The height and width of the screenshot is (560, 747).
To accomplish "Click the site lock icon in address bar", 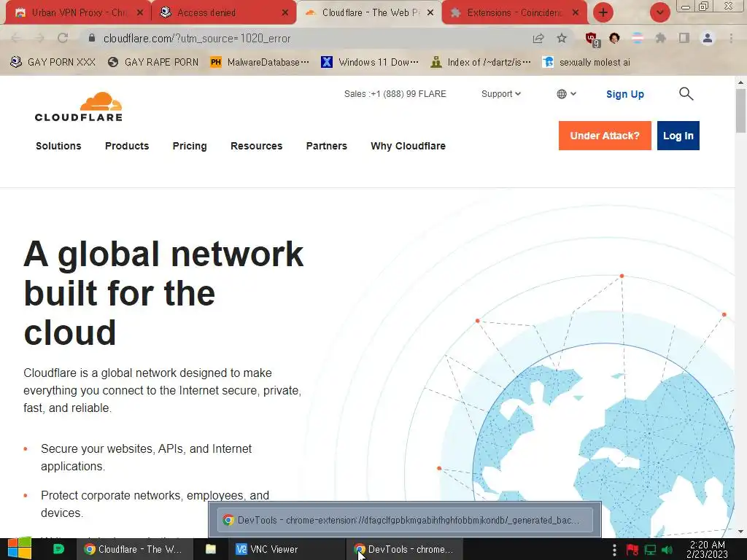I will click(x=92, y=38).
